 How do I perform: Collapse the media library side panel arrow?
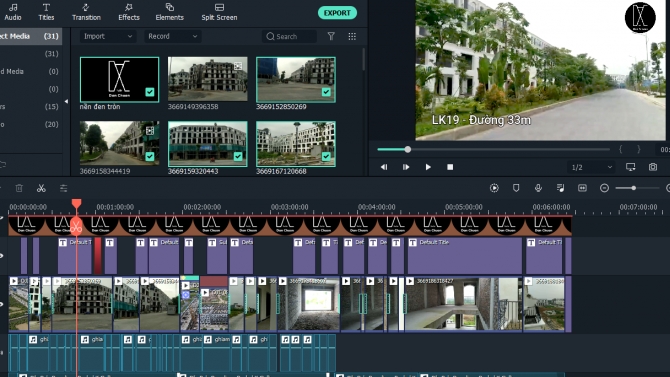point(66,102)
